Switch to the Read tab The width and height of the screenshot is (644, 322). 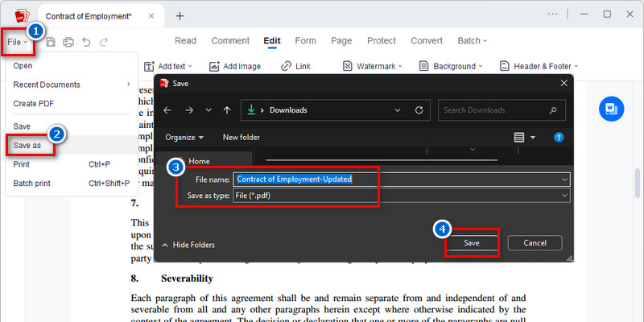(x=185, y=41)
